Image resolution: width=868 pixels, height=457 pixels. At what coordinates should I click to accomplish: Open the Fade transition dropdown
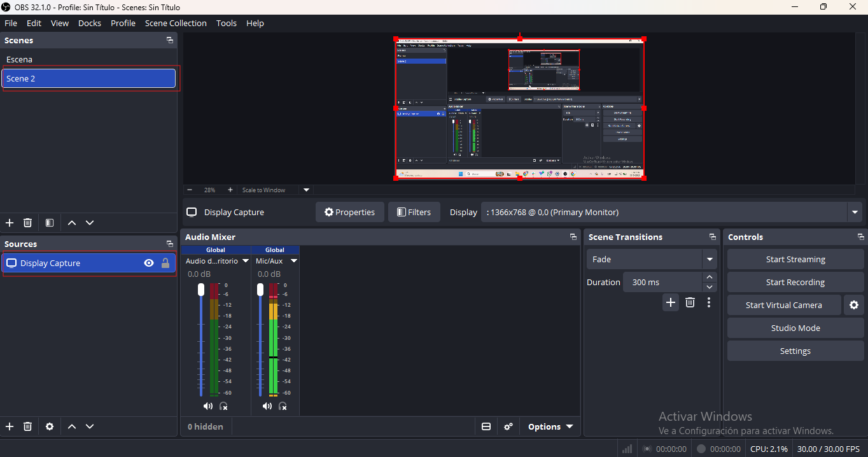tap(710, 259)
